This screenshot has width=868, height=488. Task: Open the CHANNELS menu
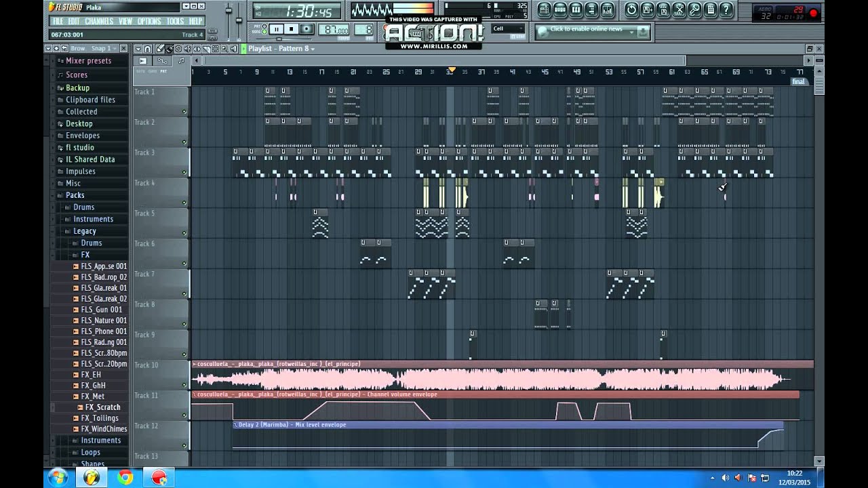pos(99,21)
